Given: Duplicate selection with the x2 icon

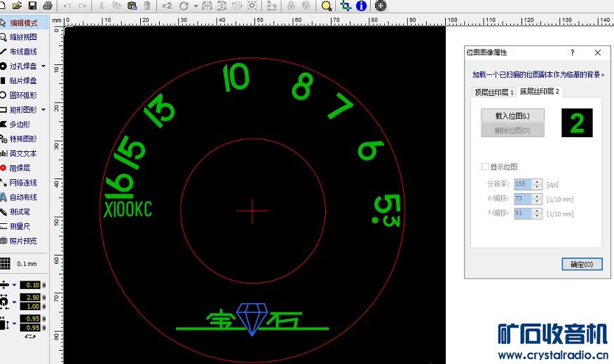Looking at the screenshot, I should [167, 6].
